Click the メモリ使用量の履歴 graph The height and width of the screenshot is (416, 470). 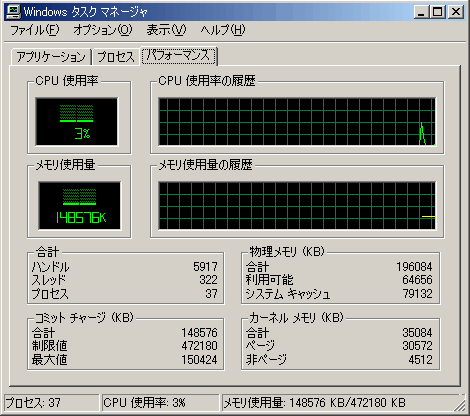(x=297, y=206)
